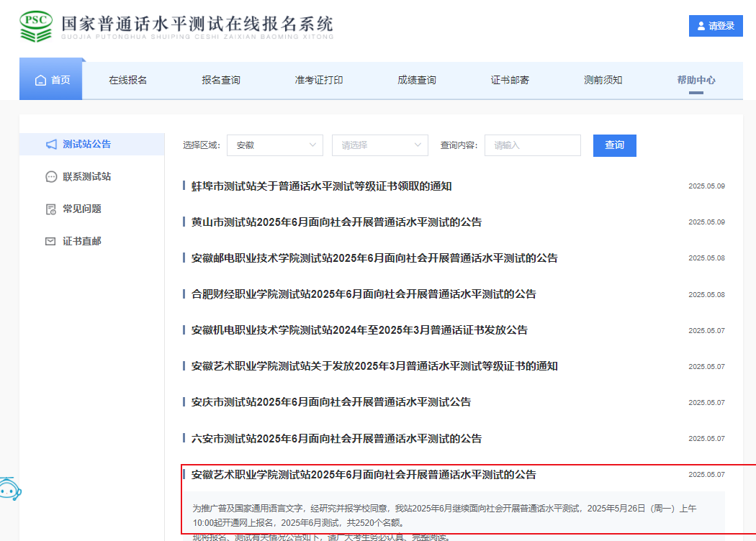Image resolution: width=756 pixels, height=541 pixels.
Task: Open the 请选择 city dropdown
Action: point(380,145)
